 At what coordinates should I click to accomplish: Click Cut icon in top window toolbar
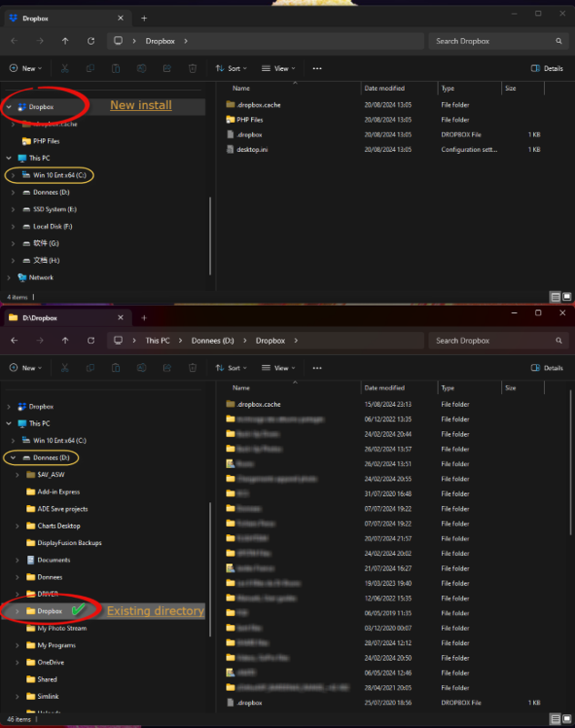(65, 68)
